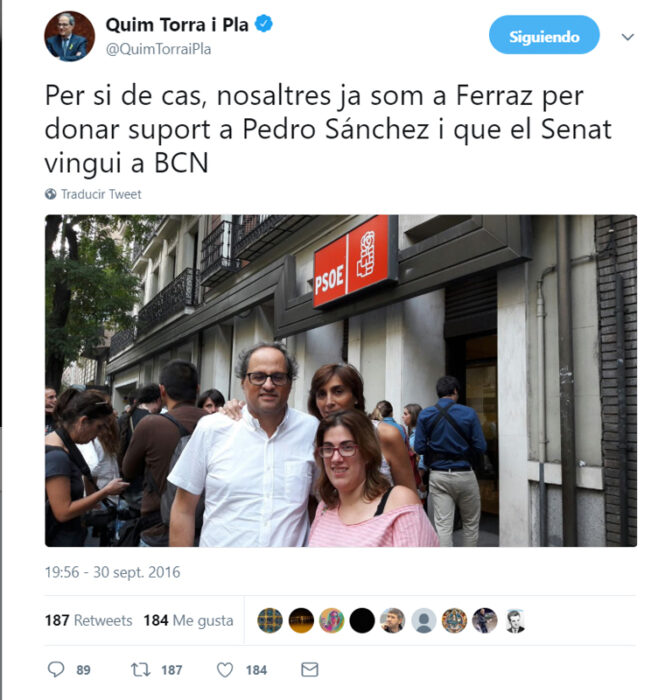This screenshot has width=672, height=700.
Task: Click the 19:56 - 30 sept. 2016 timestamp
Action: pos(113,572)
